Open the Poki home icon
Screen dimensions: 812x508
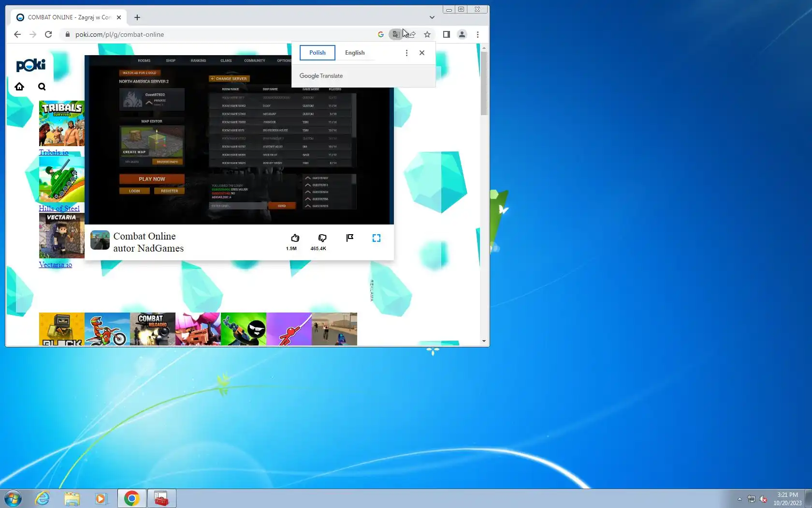[19, 87]
